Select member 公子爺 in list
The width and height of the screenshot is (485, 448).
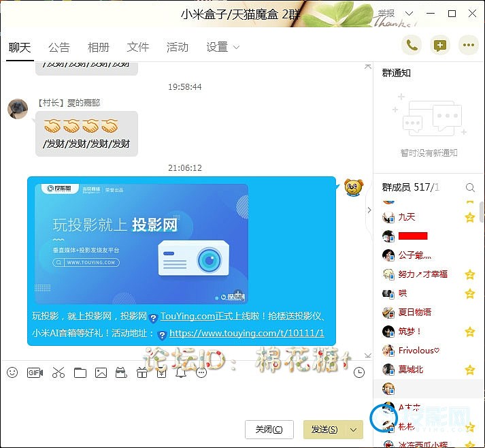click(x=429, y=255)
